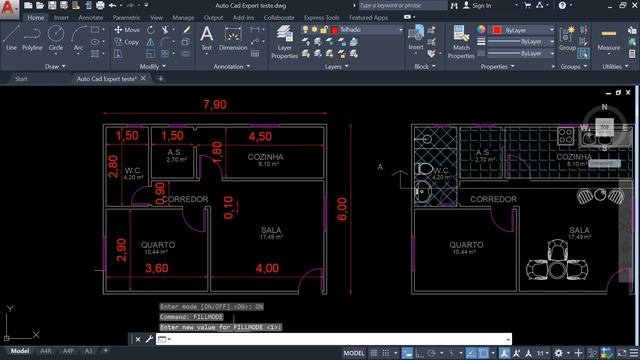This screenshot has height=360, width=640.
Task: Click the Undo arrow icon
Action: coord(112,5)
